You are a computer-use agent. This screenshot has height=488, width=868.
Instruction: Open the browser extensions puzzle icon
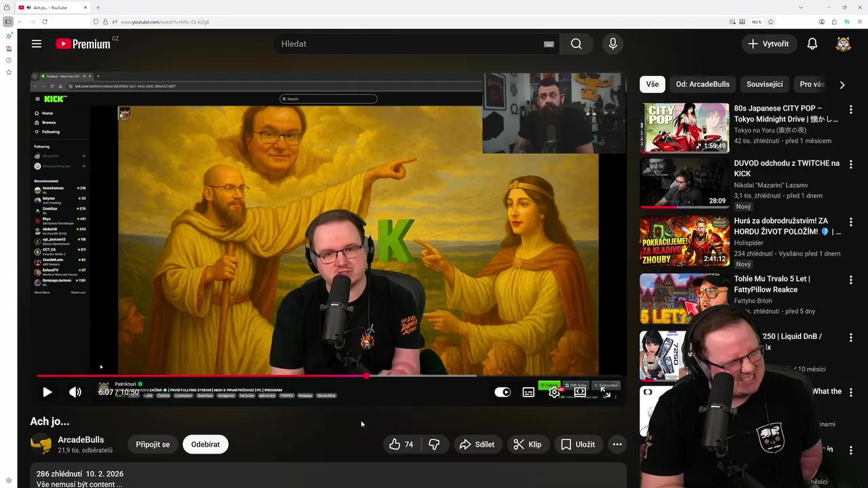tap(834, 22)
